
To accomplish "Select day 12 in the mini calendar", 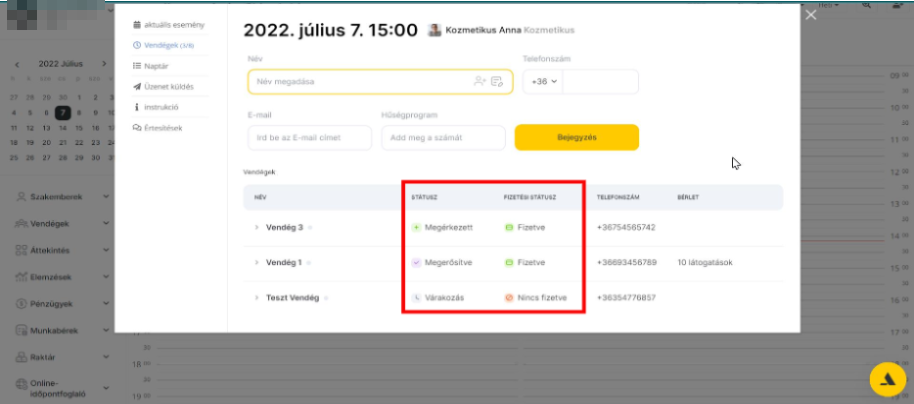I will pos(30,128).
